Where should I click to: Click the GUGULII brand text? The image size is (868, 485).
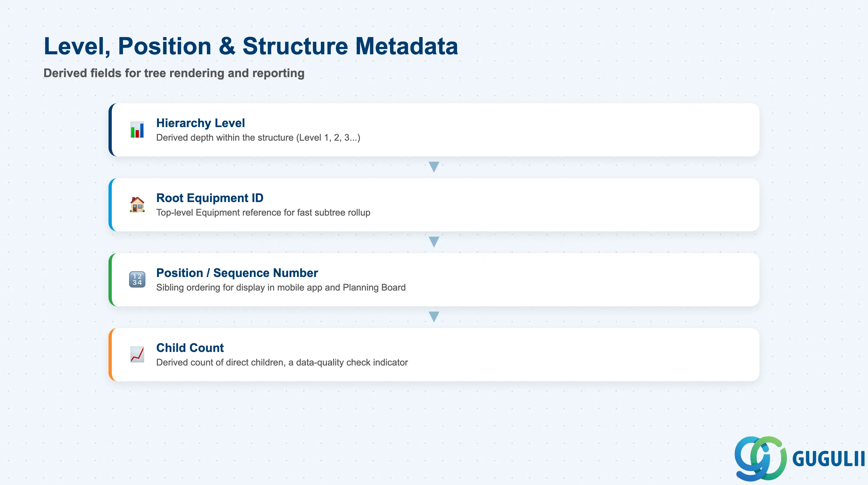click(829, 459)
